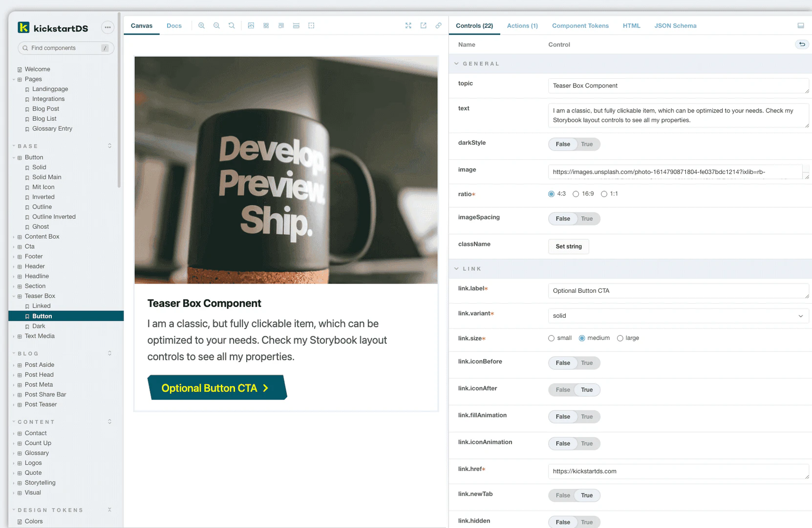Choose large for link.size
Screen dimensions: 812x528
[620, 338]
